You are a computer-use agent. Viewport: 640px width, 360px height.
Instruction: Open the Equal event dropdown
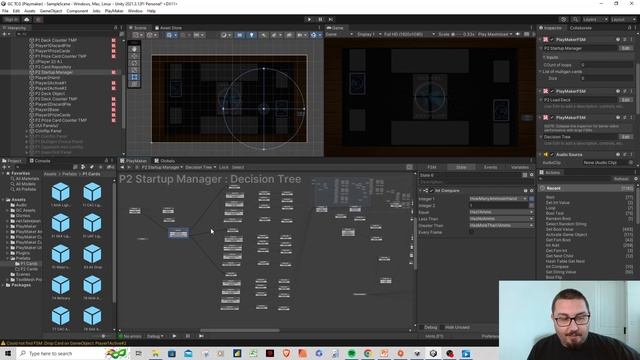click(x=501, y=212)
